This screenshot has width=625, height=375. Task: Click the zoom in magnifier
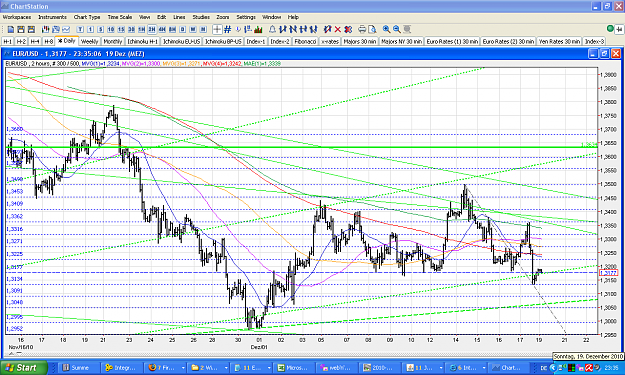[386, 29]
